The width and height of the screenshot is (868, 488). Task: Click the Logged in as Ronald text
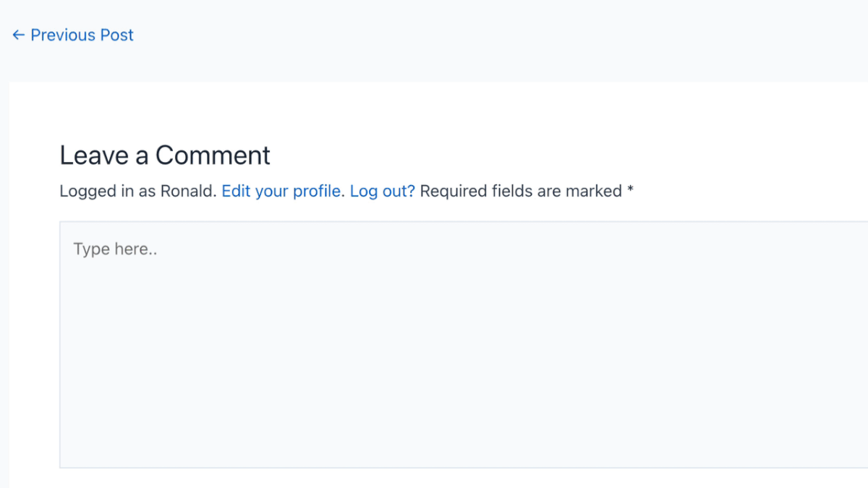tap(137, 191)
